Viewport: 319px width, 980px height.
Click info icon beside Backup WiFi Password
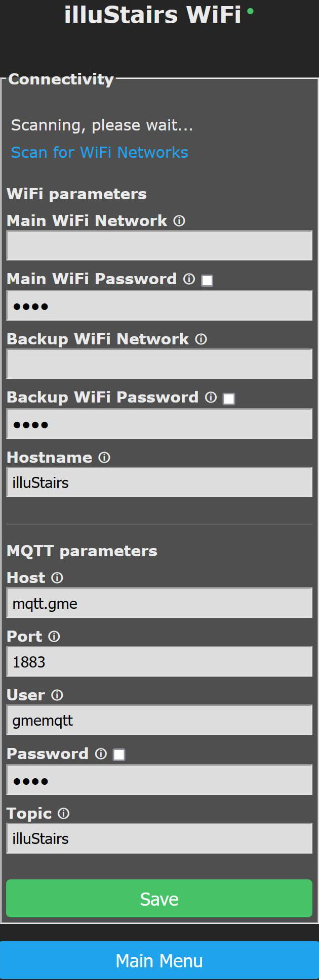(x=211, y=397)
